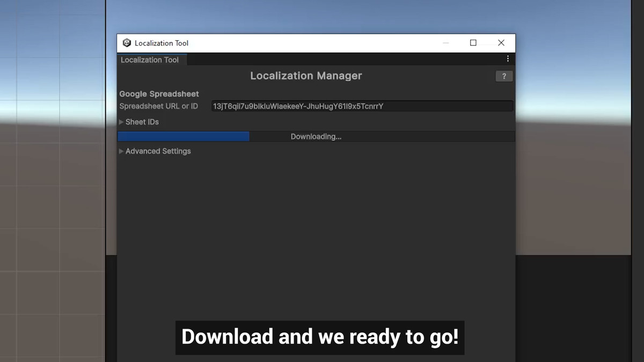Click the Spreadsheet URL or ID field
This screenshot has width=644, height=362.
pos(362,106)
